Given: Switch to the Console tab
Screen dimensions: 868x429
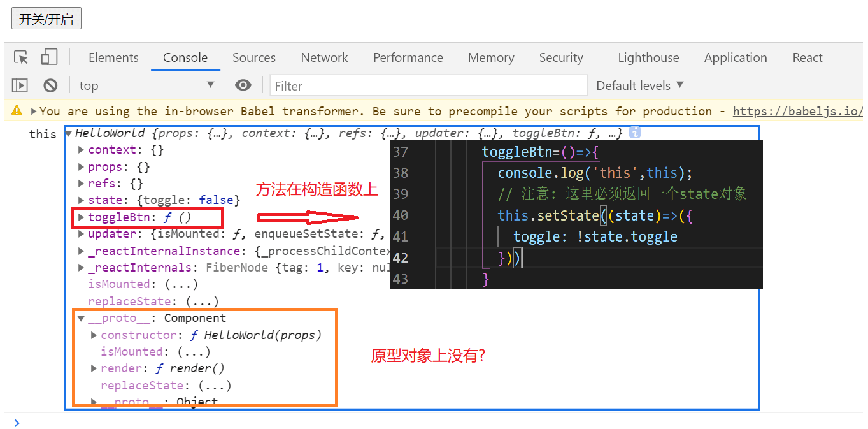Looking at the screenshot, I should [x=185, y=57].
